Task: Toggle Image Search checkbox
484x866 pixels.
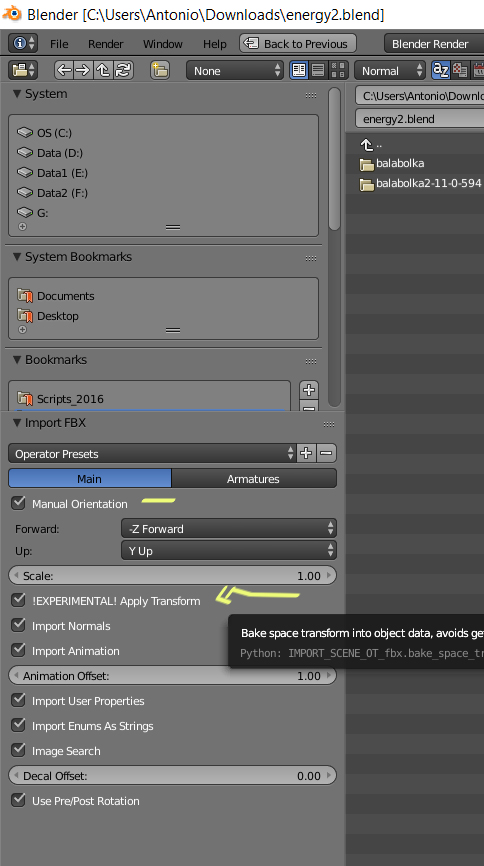Action: pos(19,750)
